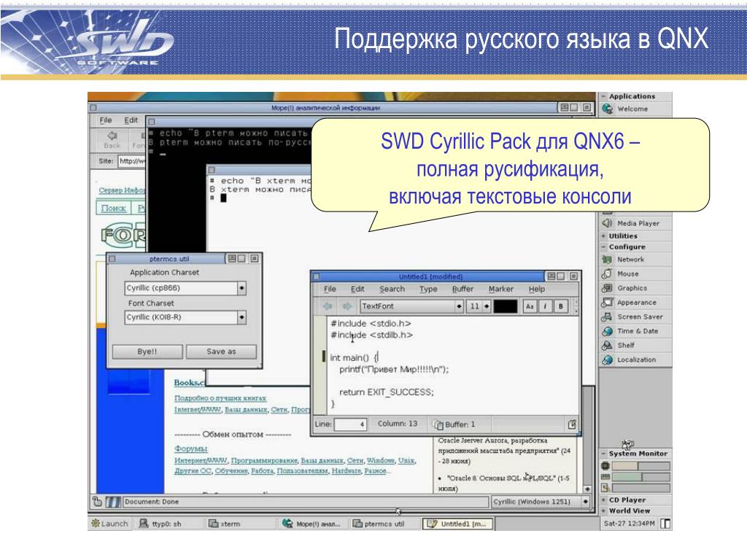Open Appearance settings icon
Screen dimensions: 747x560
[608, 303]
